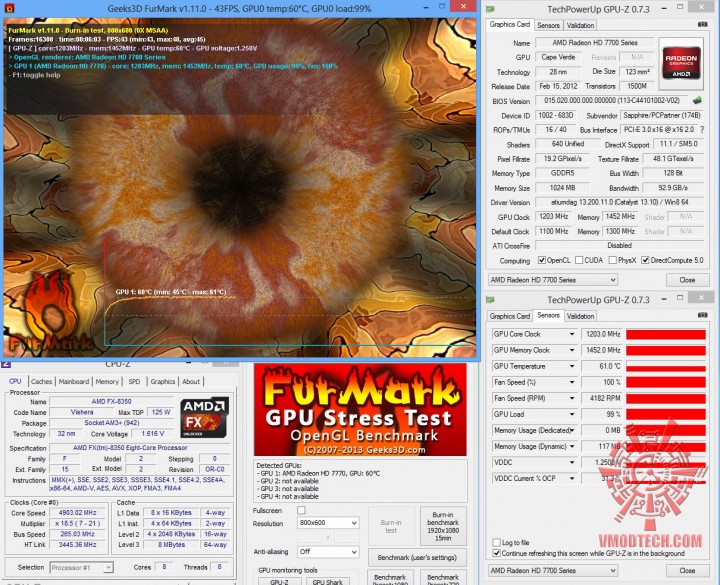
Task: Click the CPU-Z title bar icon
Action: (x=6, y=364)
